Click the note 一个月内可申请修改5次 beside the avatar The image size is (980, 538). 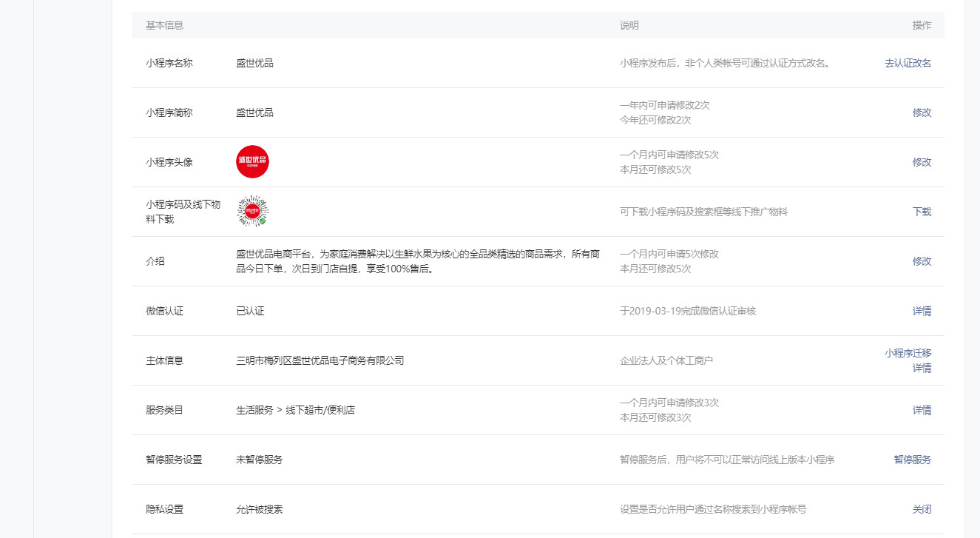click(669, 155)
